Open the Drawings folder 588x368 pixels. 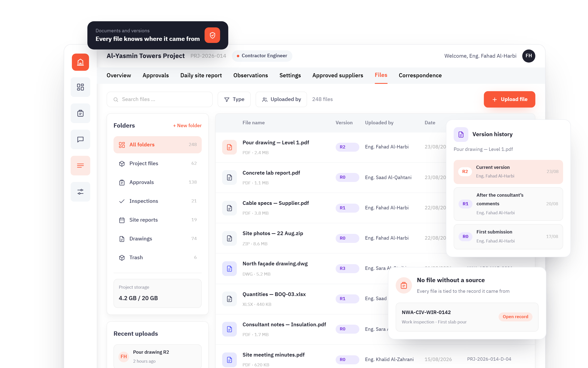pyautogui.click(x=157, y=239)
